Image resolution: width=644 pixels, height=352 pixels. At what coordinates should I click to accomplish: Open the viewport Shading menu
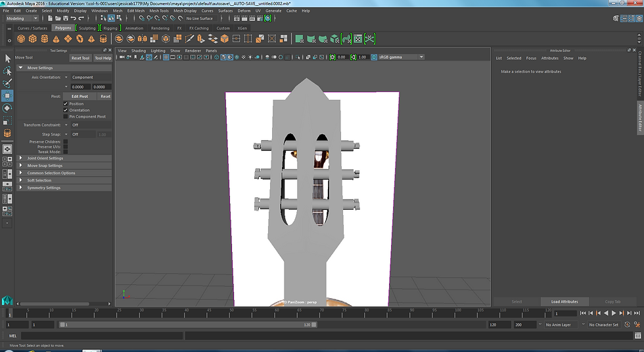click(139, 51)
